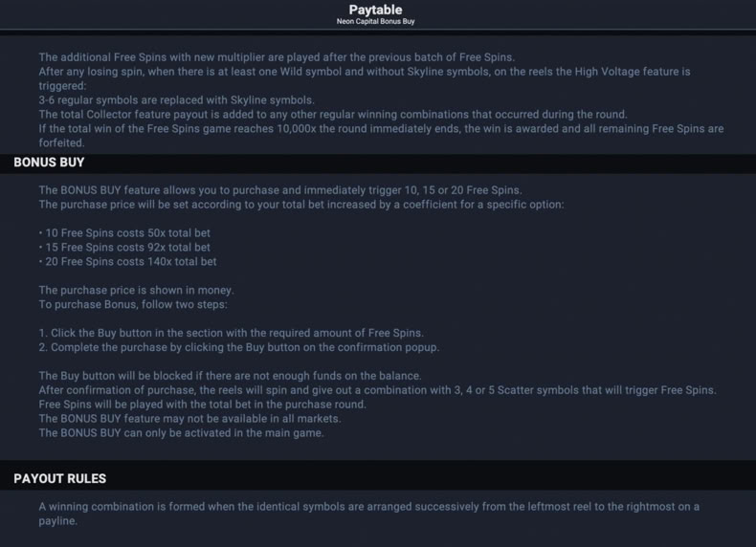This screenshot has height=547, width=756.
Task: Click the 20 Free Spins costs 140x line
Action: [x=128, y=262]
